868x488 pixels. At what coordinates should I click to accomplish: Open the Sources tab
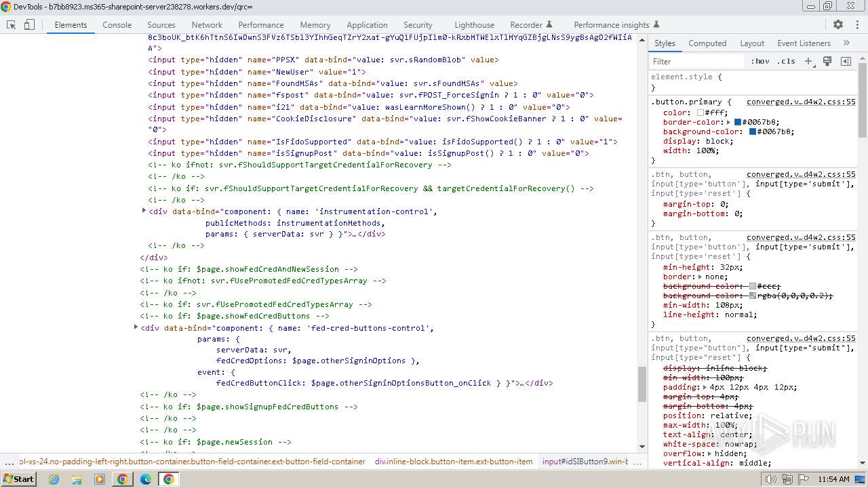pos(161,24)
